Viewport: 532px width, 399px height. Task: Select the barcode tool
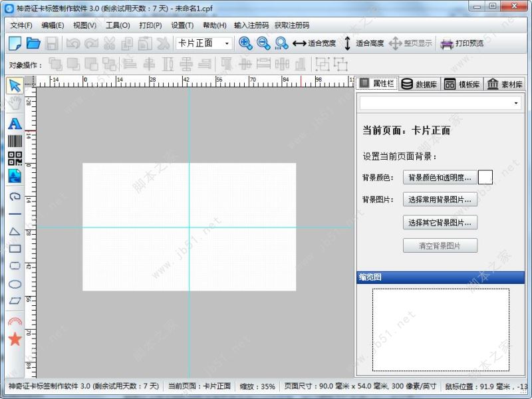pos(15,141)
